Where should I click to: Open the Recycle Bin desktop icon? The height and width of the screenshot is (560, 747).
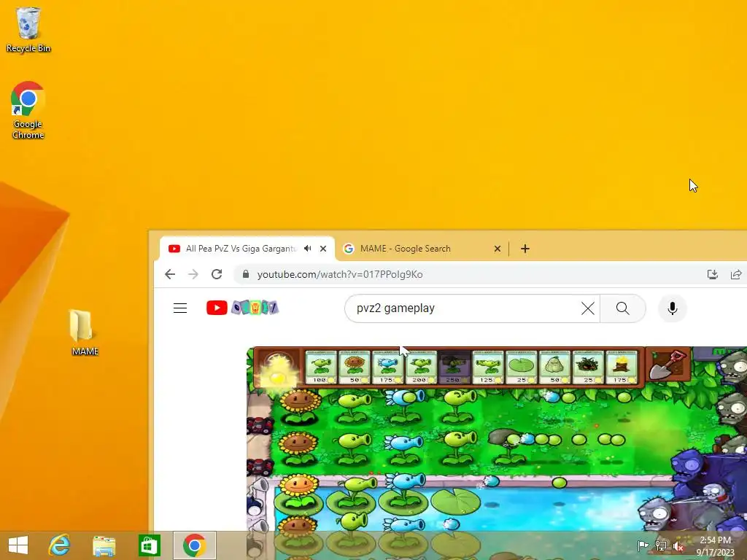coord(28,29)
